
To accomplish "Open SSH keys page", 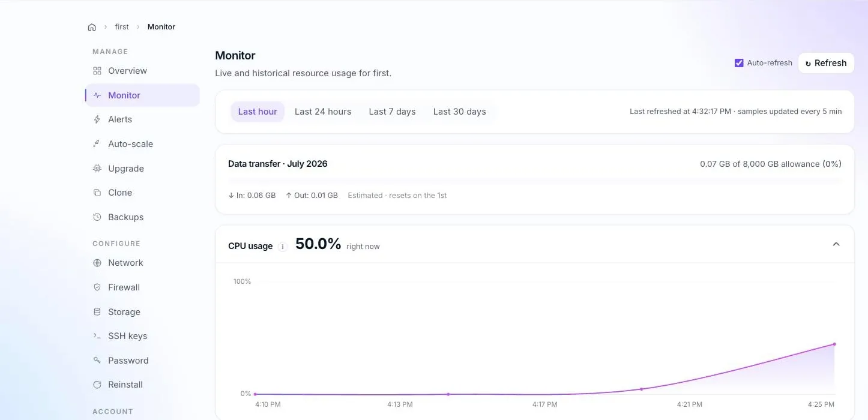I will (142, 336).
